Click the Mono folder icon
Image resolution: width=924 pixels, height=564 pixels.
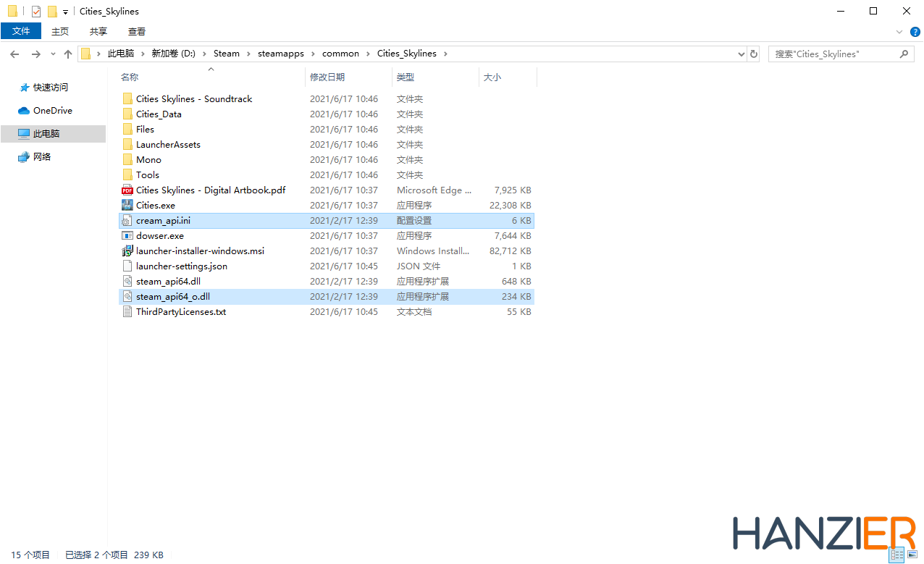point(127,159)
